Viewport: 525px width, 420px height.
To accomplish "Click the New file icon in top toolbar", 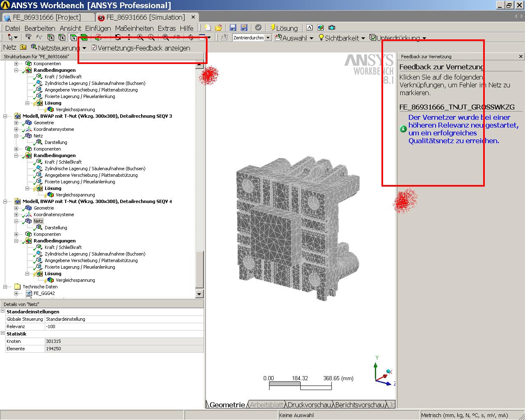I will (x=208, y=27).
